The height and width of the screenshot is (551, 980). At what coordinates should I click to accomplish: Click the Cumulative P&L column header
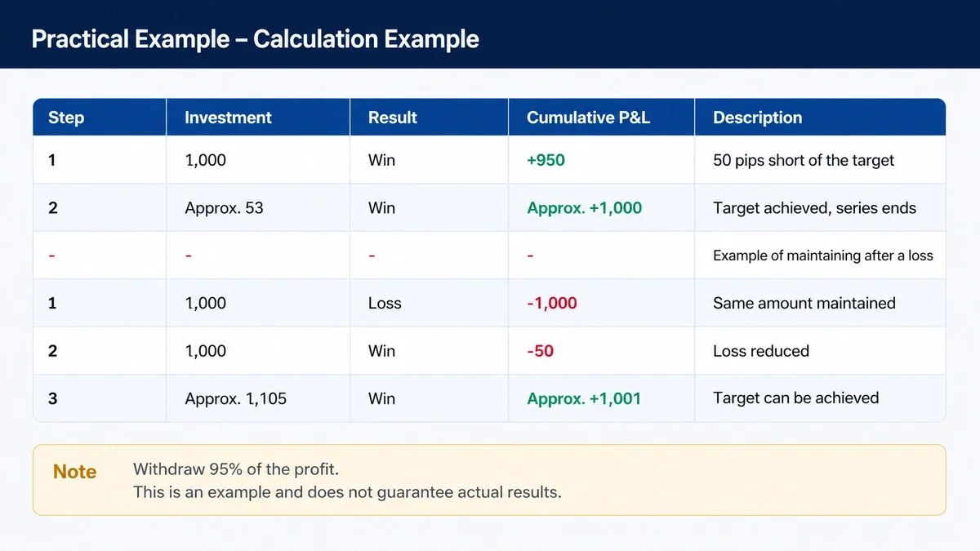(x=588, y=118)
